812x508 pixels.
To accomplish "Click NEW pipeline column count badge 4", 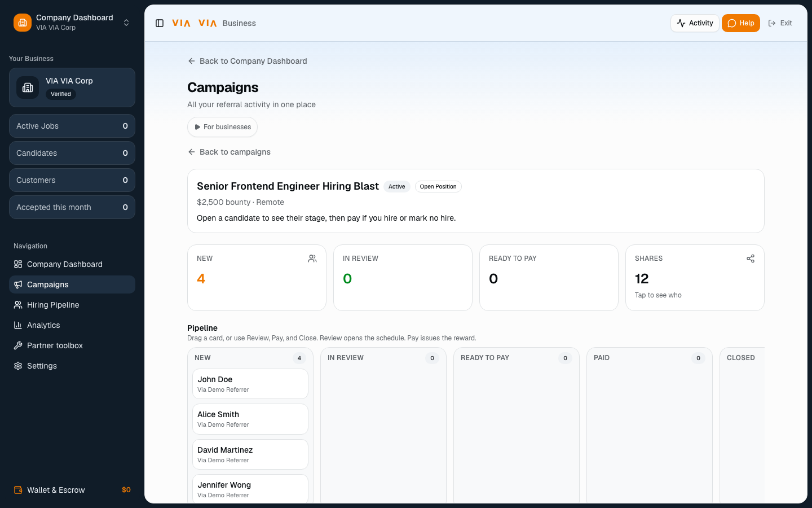I will (299, 358).
